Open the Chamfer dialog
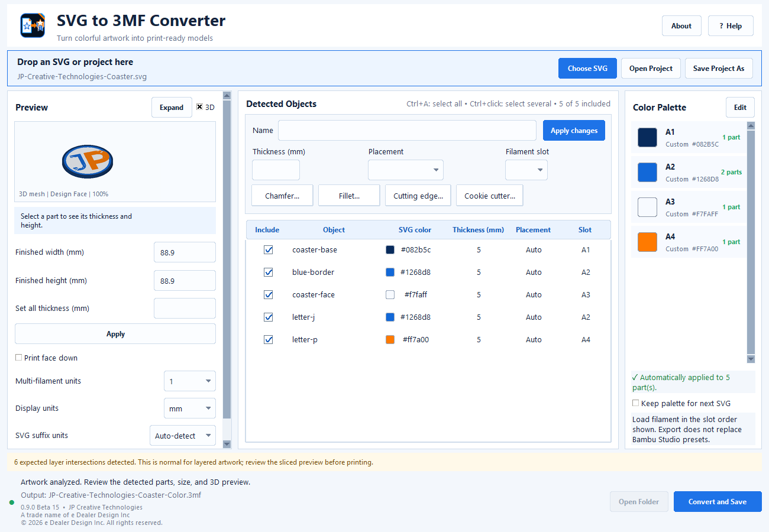The image size is (769, 532). 282,196
